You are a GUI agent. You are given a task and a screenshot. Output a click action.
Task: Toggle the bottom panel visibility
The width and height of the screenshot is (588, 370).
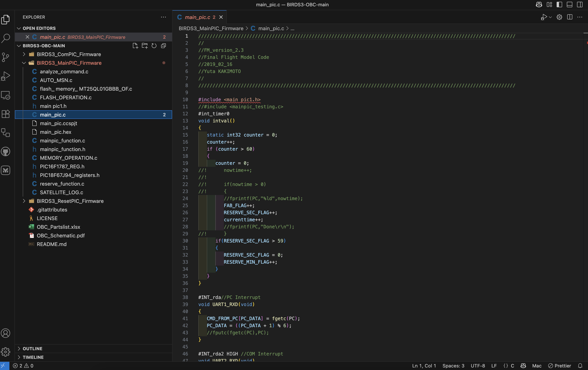click(570, 5)
